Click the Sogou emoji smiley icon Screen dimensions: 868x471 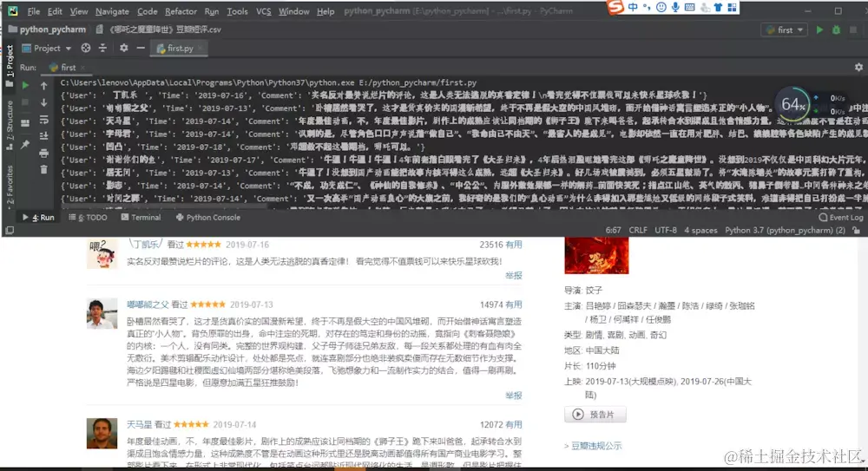[661, 7]
